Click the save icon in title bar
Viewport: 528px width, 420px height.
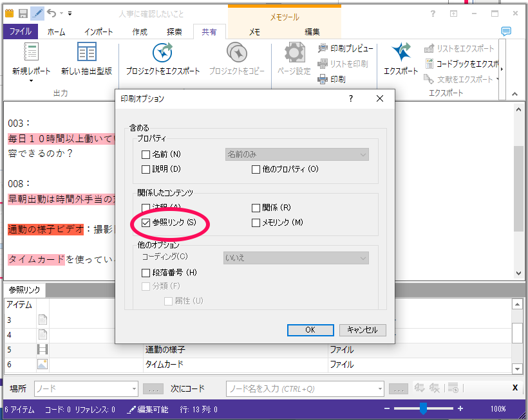point(23,14)
